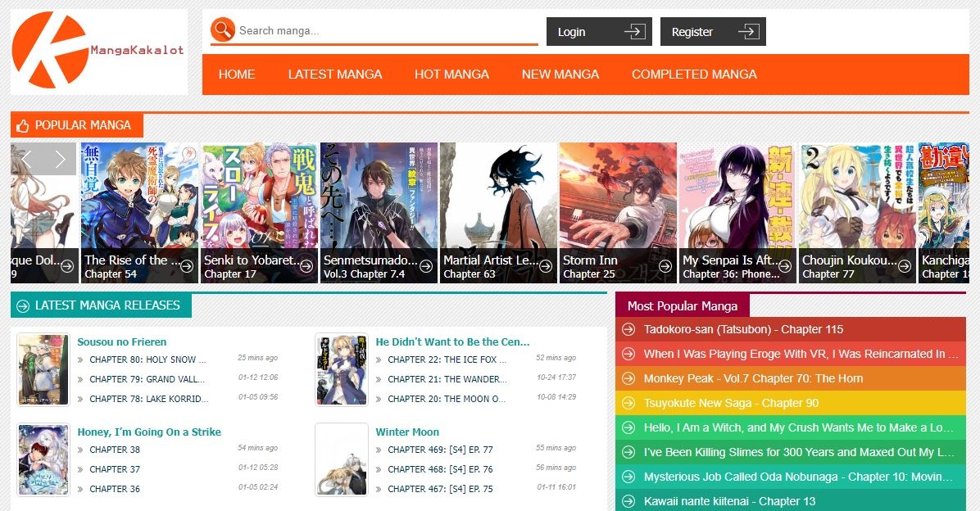Image resolution: width=980 pixels, height=511 pixels.
Task: Open Chapter 21: The Wander... link
Action: 447,379
